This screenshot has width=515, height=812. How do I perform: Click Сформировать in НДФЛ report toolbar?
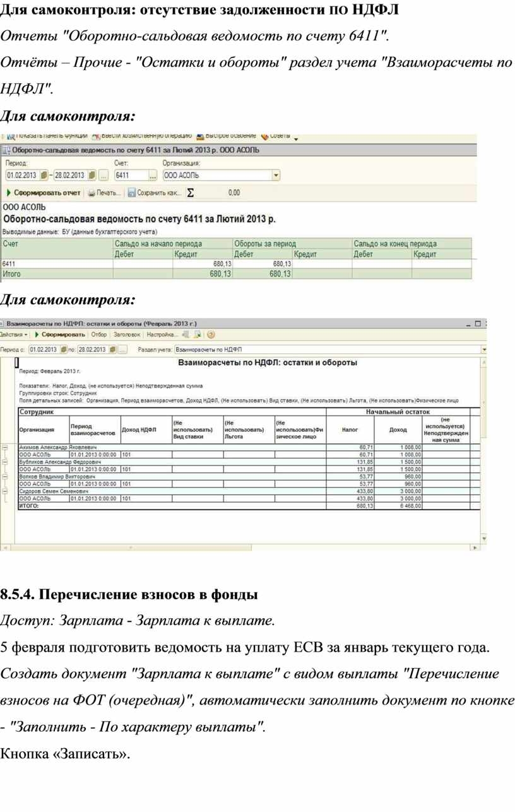pyautogui.click(x=59, y=335)
